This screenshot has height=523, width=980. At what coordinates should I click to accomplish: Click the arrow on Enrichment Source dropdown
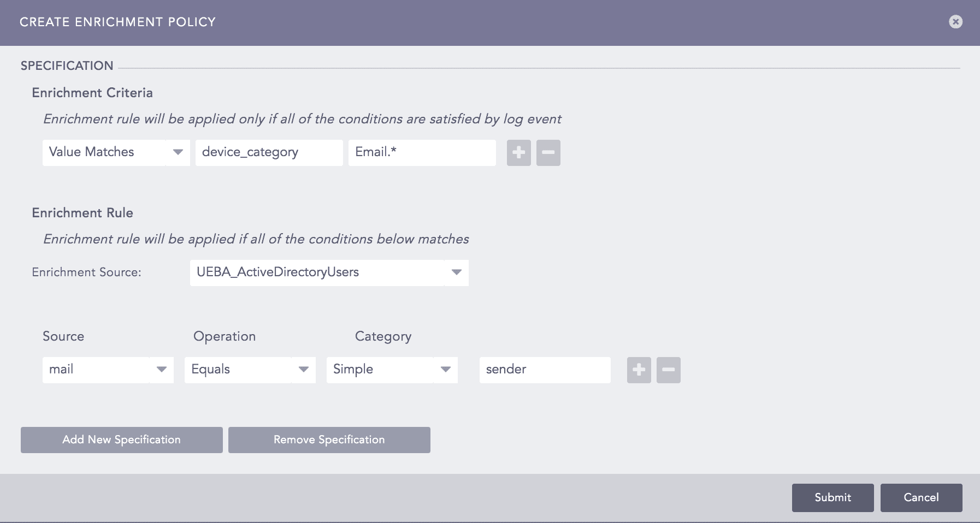456,272
